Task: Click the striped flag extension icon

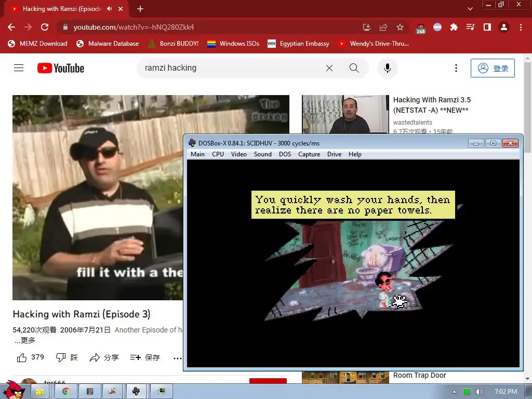Action: click(437, 27)
